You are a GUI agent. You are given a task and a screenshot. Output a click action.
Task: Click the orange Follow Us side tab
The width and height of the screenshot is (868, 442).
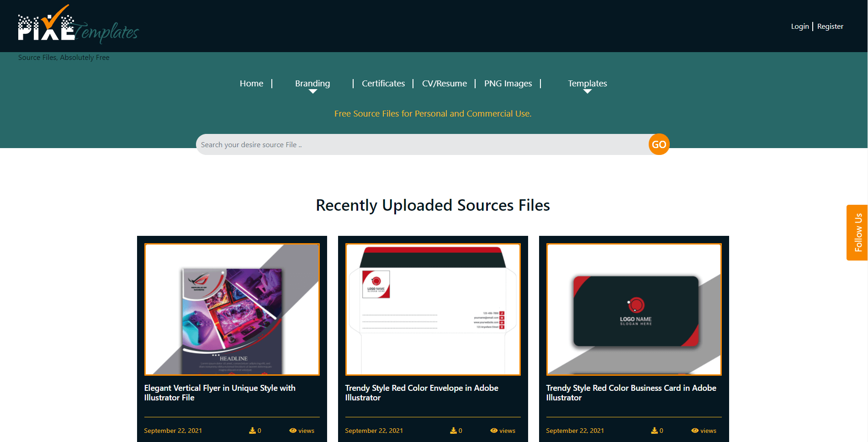[858, 232]
